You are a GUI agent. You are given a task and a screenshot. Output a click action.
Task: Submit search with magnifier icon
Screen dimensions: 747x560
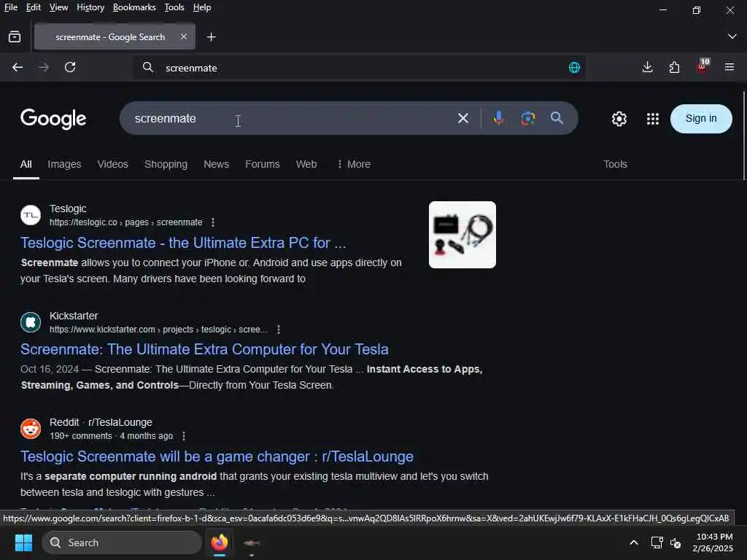point(557,118)
